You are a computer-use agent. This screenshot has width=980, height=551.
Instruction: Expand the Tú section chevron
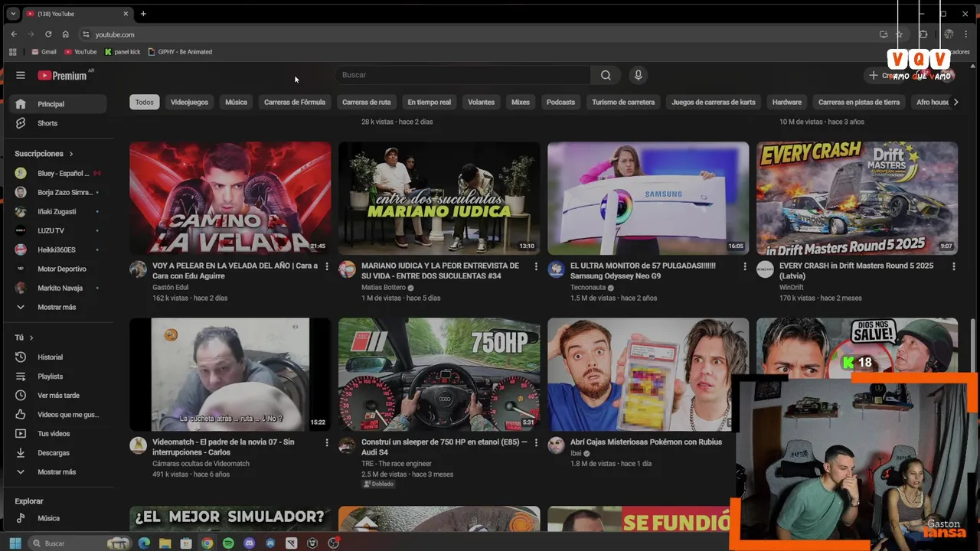pos(31,337)
